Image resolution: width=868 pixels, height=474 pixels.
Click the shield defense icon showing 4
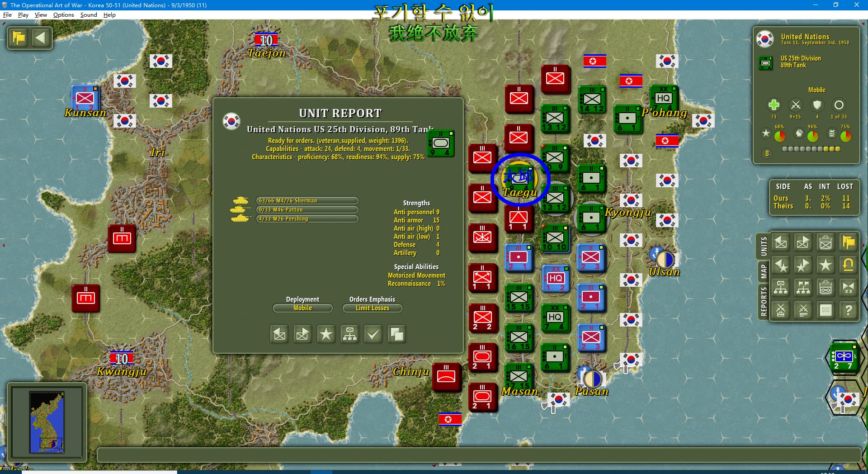click(x=817, y=105)
